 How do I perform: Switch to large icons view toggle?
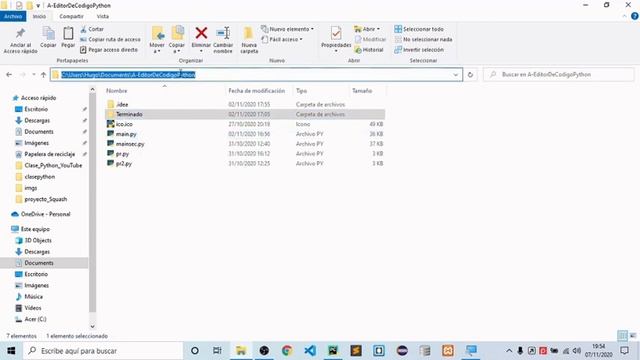(633, 336)
